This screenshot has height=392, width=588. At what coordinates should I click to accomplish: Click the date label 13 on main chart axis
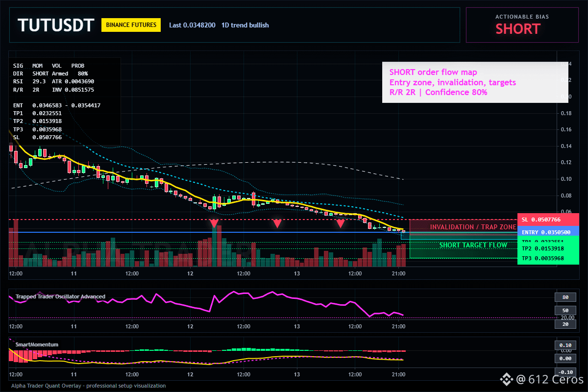297,273
